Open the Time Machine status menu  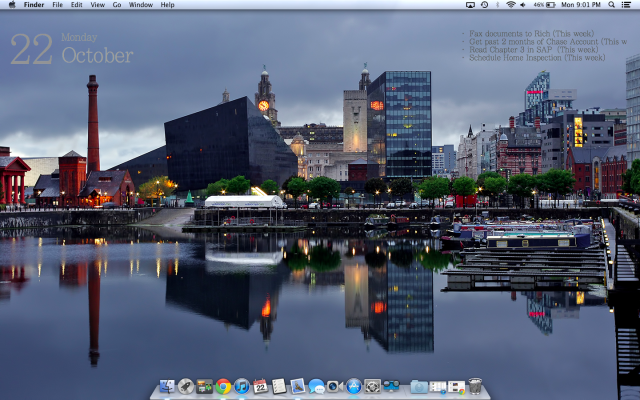pyautogui.click(x=484, y=5)
